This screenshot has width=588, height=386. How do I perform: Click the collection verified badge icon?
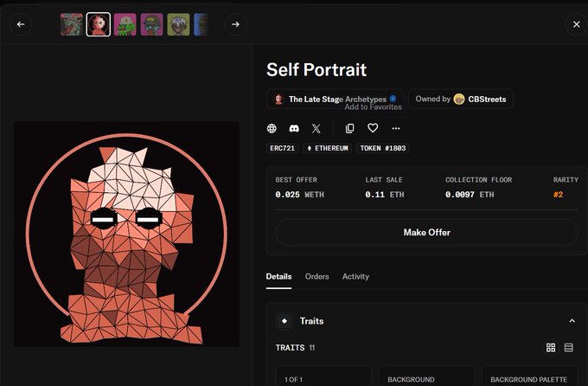pos(393,99)
